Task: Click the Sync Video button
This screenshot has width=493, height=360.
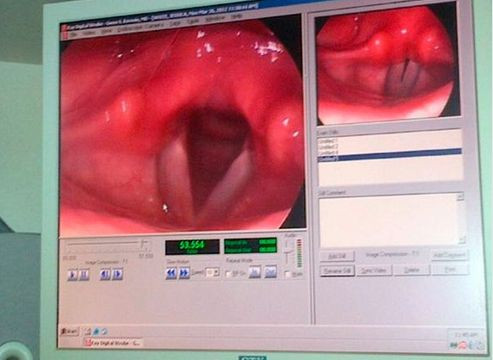Action: pos(374,270)
